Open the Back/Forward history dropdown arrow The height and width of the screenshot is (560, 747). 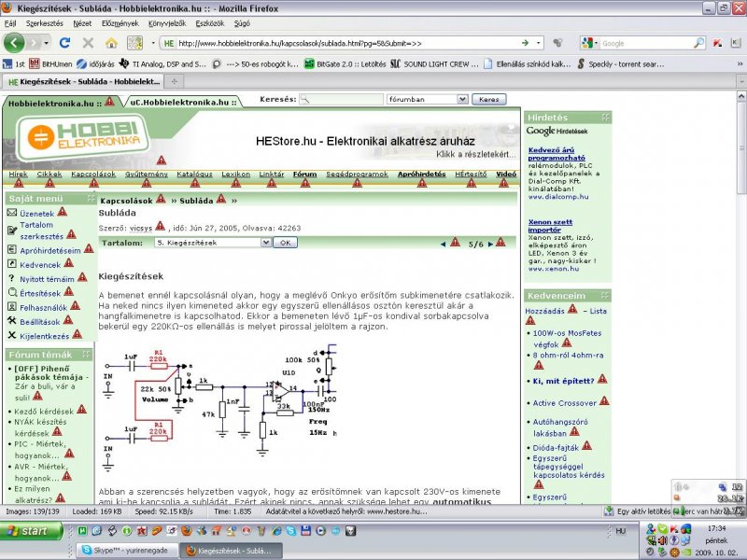pyautogui.click(x=46, y=43)
